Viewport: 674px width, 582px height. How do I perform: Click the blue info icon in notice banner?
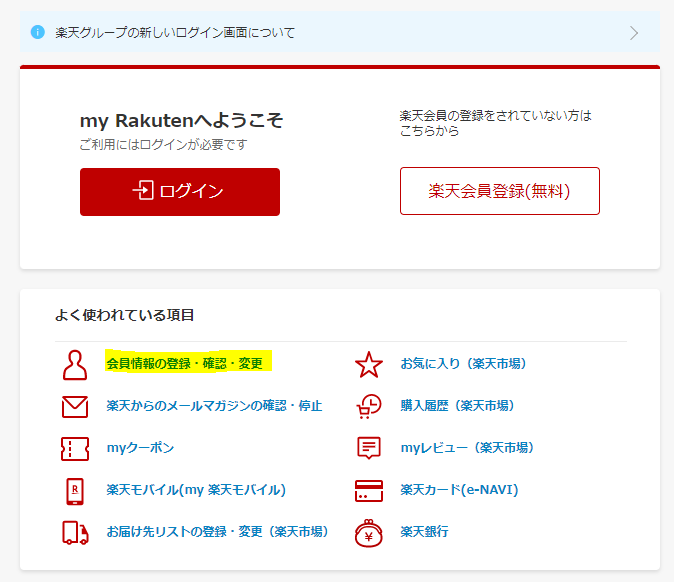pyautogui.click(x=38, y=32)
